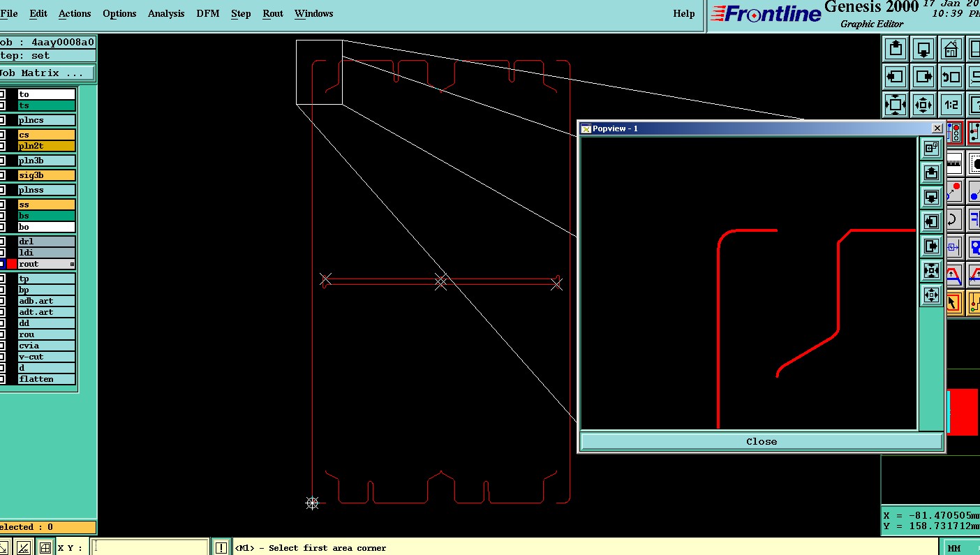Toggle display checkbox for layer plncs
This screenshot has height=555, width=980.
(3, 120)
